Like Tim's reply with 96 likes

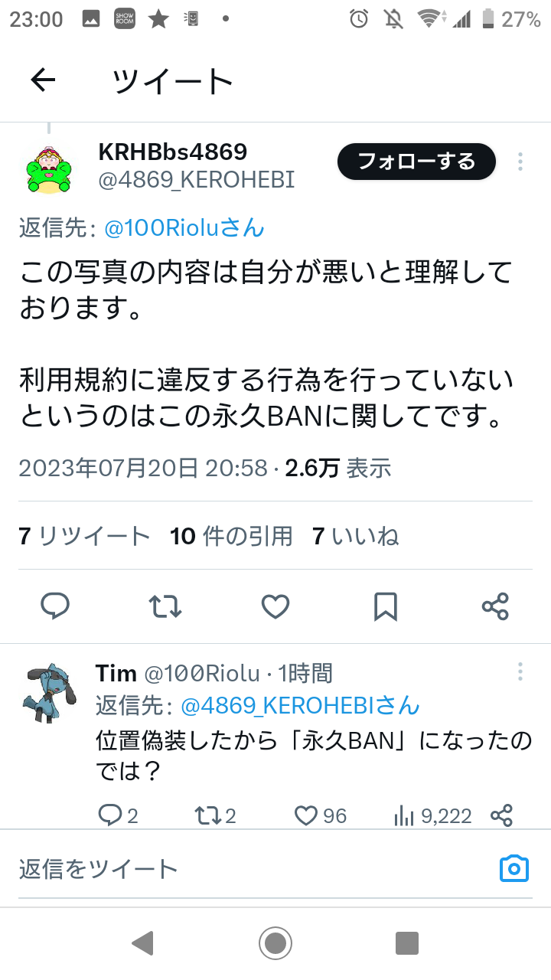pos(321,816)
